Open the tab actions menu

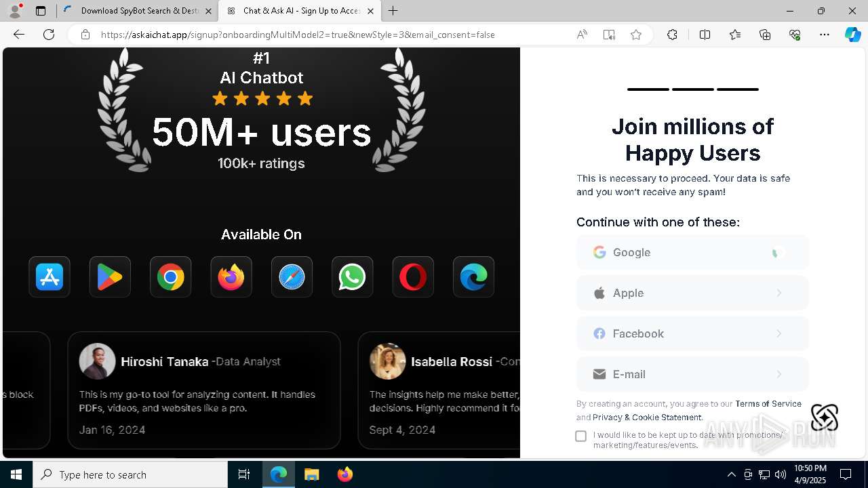click(x=41, y=11)
